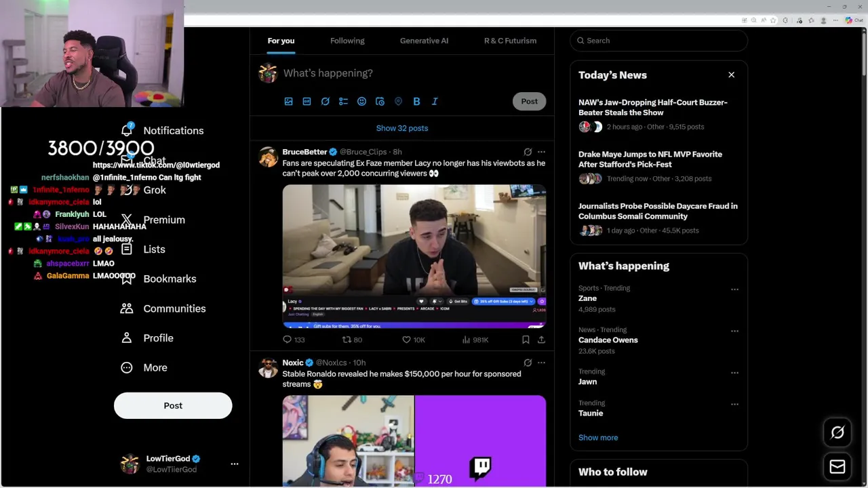The image size is (868, 488).
Task: View analytics of BruceBetter's post
Action: [x=475, y=340]
